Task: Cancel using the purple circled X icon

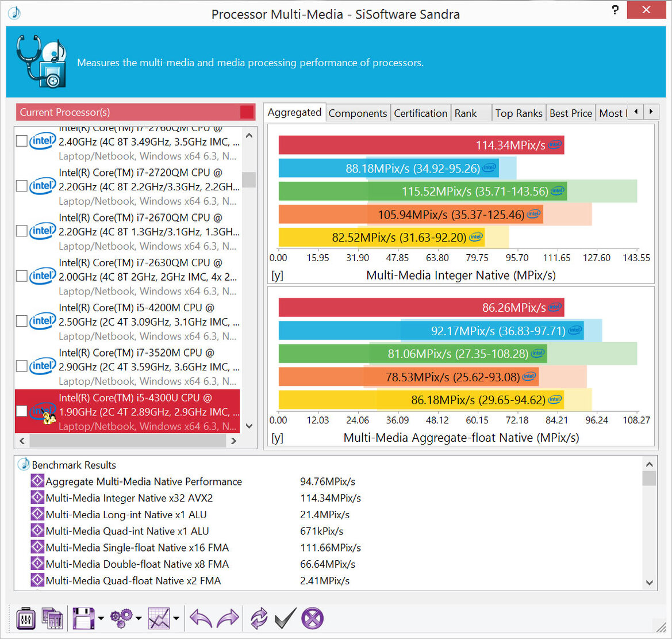Action: click(x=312, y=618)
